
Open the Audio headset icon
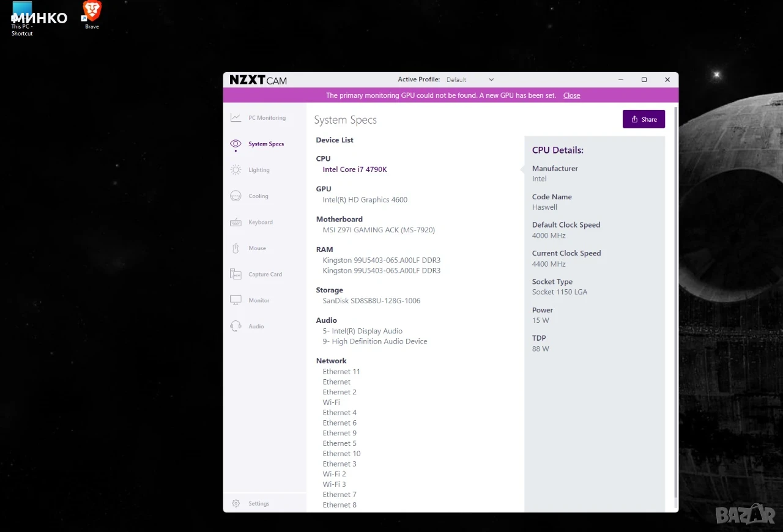[236, 326]
